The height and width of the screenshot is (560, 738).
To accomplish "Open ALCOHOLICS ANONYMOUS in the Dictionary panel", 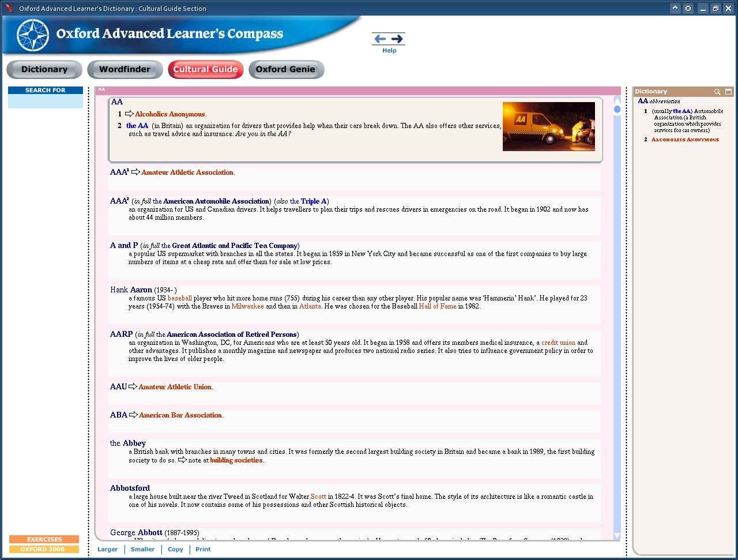I will [x=685, y=140].
